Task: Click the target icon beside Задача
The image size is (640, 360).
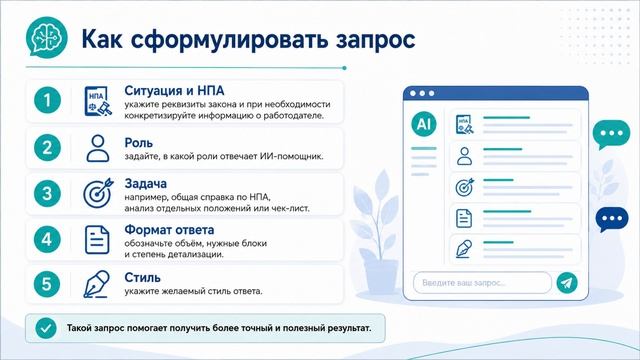Action: pos(98,193)
